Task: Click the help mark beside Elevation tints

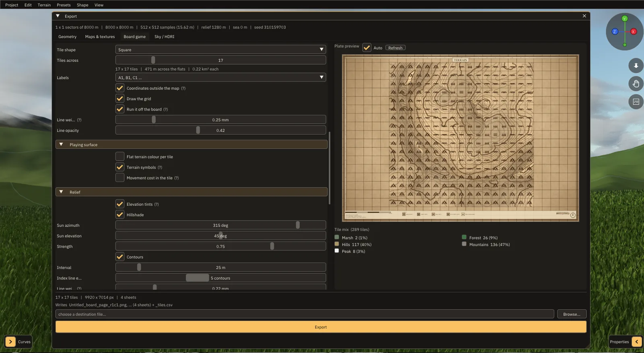Action: tap(157, 205)
